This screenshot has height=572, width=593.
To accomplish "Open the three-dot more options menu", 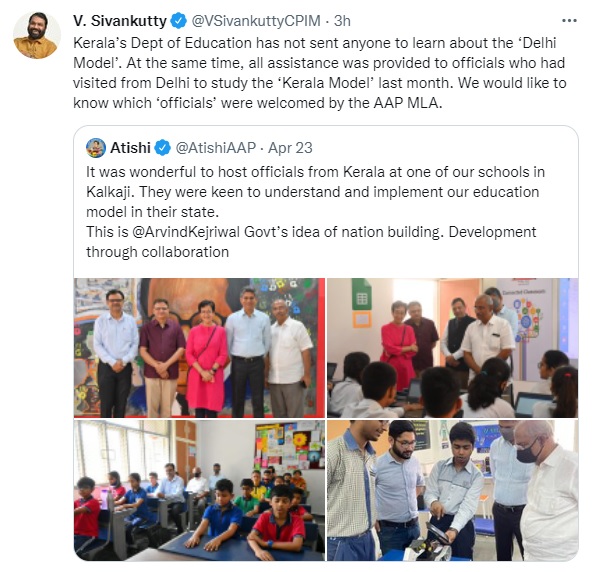I will tap(569, 21).
